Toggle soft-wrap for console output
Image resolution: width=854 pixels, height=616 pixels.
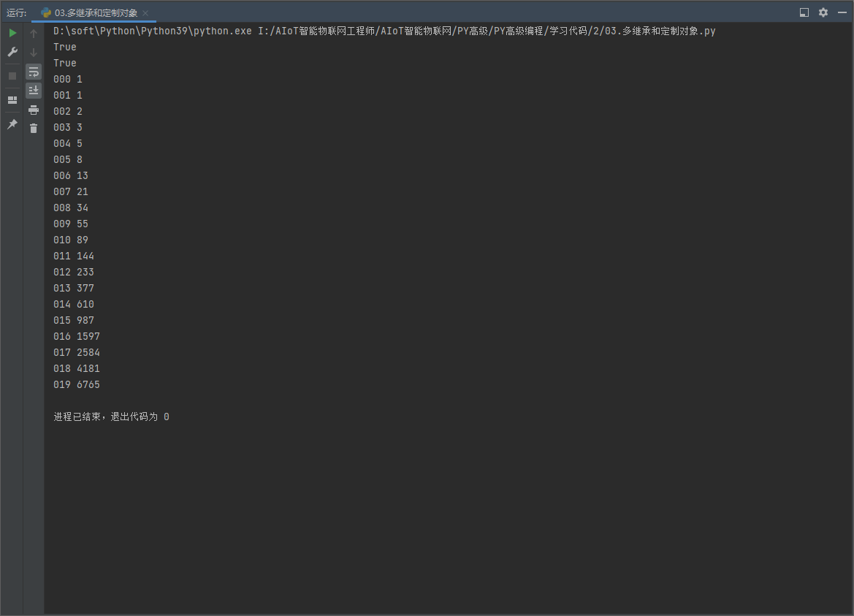pyautogui.click(x=34, y=72)
